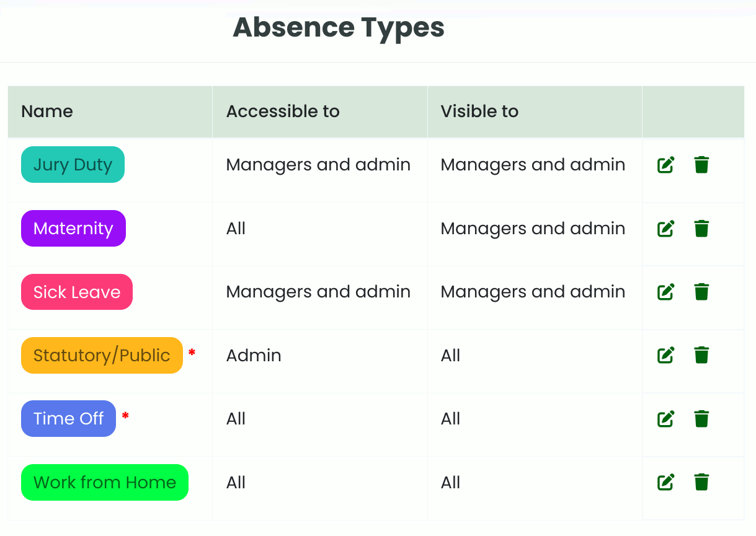Edit the Jury Duty absence type
This screenshot has width=756, height=536.
[665, 165]
